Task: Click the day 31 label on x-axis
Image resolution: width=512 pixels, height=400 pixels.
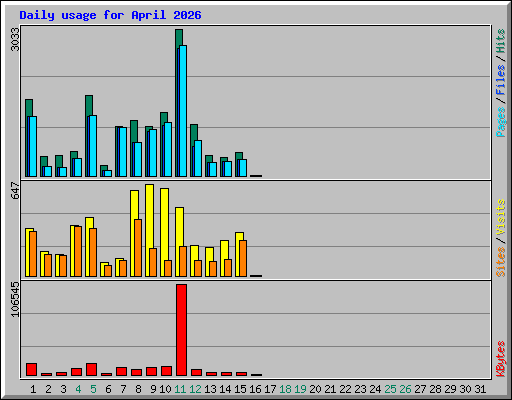Action: [x=480, y=389]
